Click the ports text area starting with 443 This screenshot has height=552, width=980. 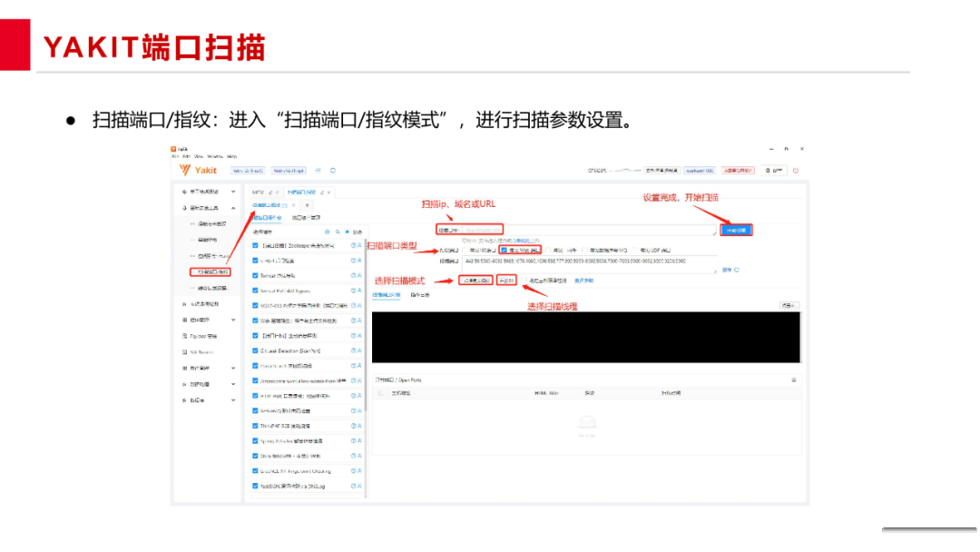pos(590,265)
